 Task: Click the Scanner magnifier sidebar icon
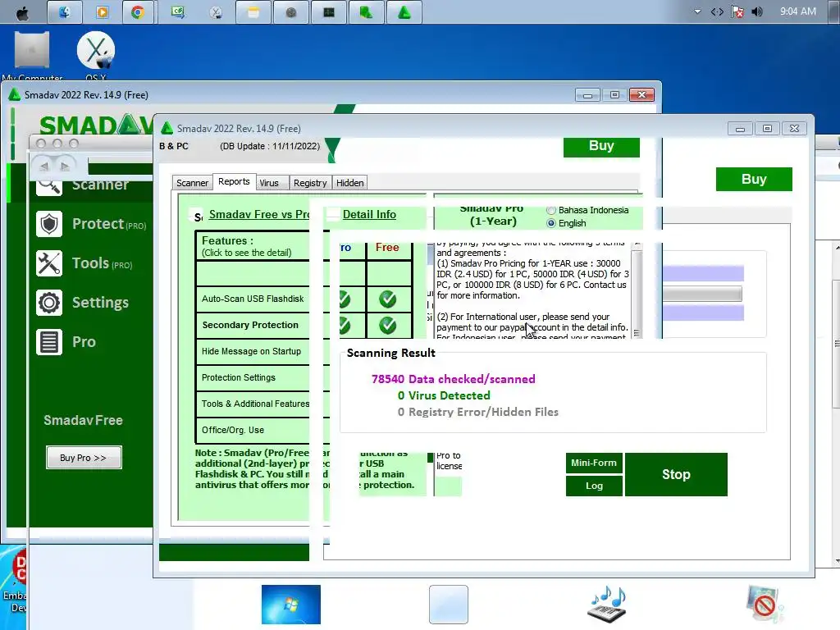coord(49,186)
